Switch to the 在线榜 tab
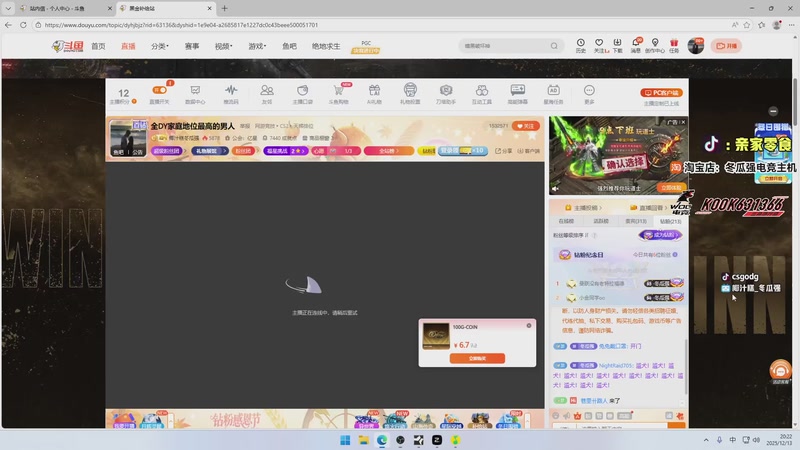 [566, 221]
